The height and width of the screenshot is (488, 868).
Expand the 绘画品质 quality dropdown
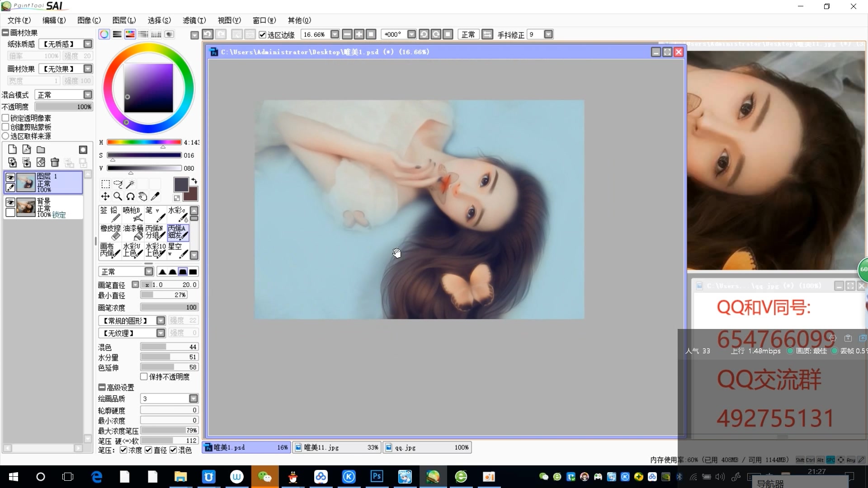(193, 399)
